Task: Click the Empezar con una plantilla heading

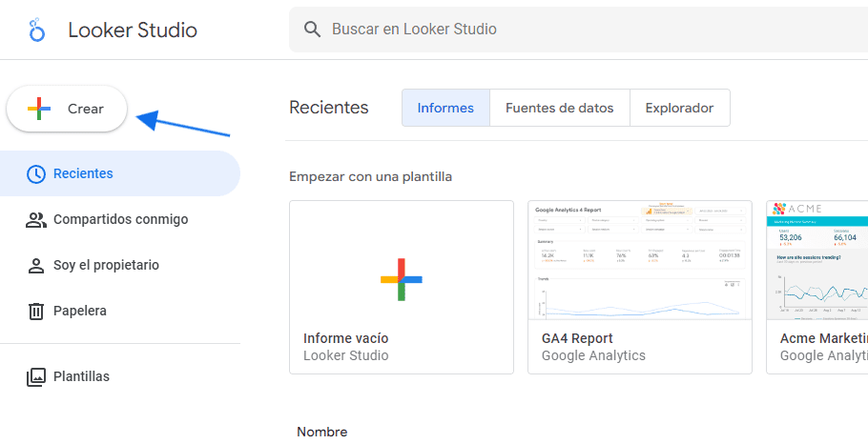Action: point(370,177)
